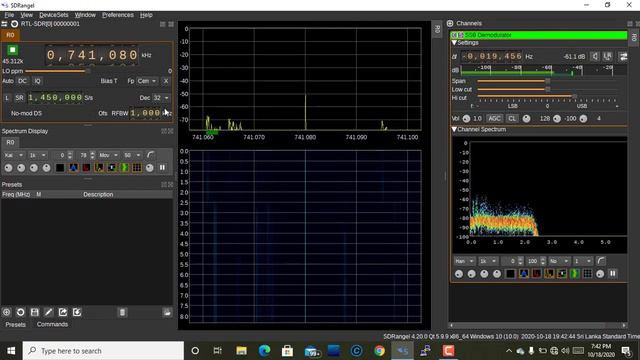Open Dec decimation dropdown showing 32

(x=161, y=98)
